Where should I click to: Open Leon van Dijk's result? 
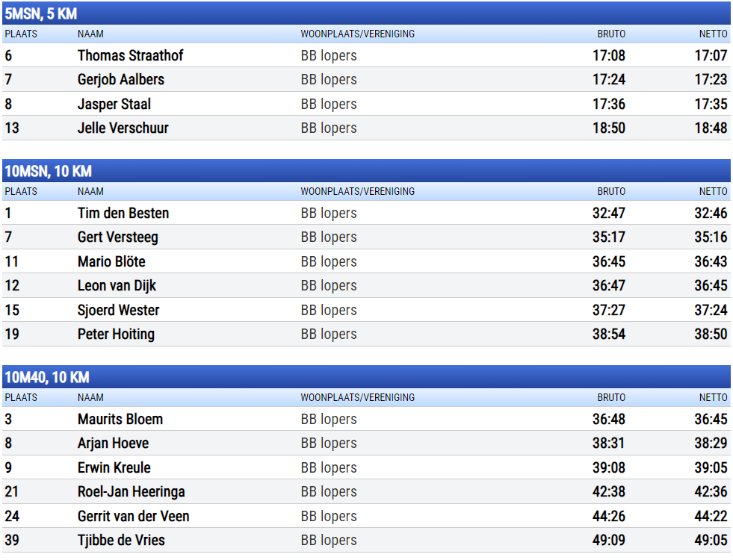[x=117, y=285]
